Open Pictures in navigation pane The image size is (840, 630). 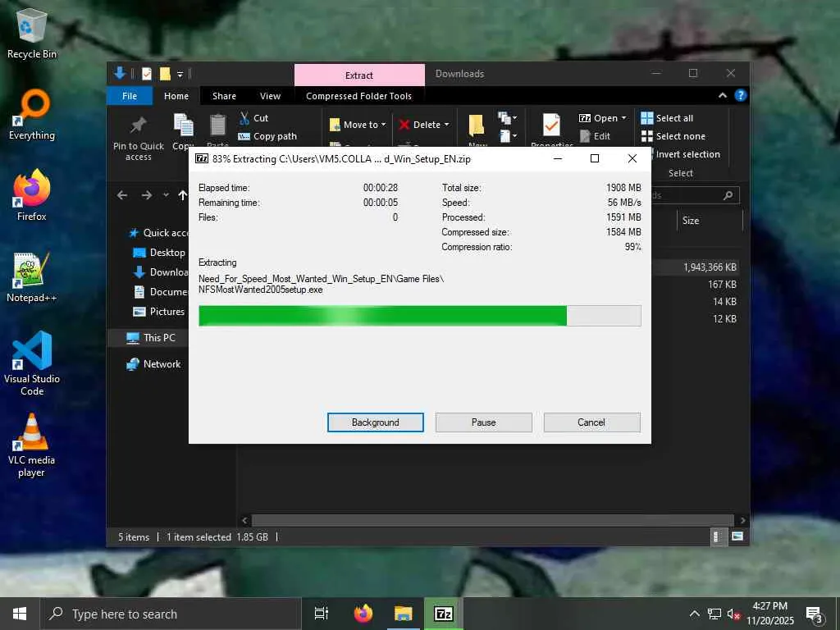tap(159, 312)
